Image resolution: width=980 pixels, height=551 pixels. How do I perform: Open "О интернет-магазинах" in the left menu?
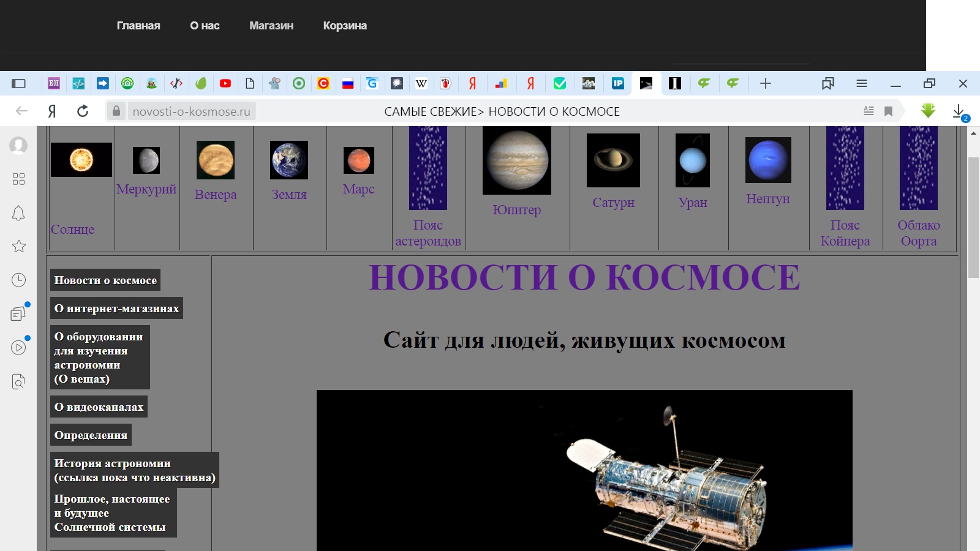tap(116, 309)
